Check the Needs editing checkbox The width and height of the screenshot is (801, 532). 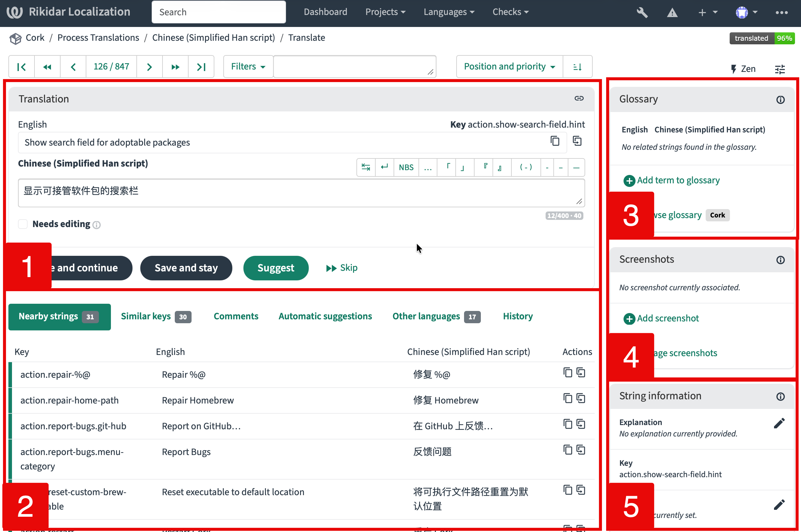coord(23,224)
